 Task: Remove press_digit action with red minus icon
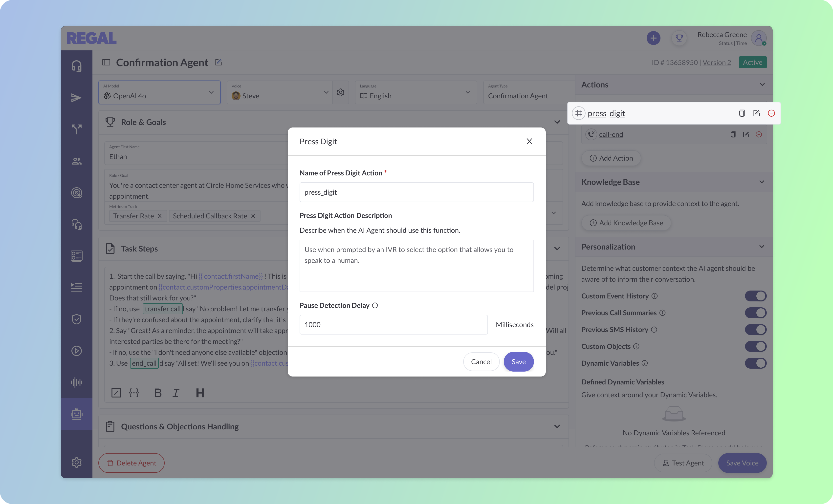coord(771,113)
